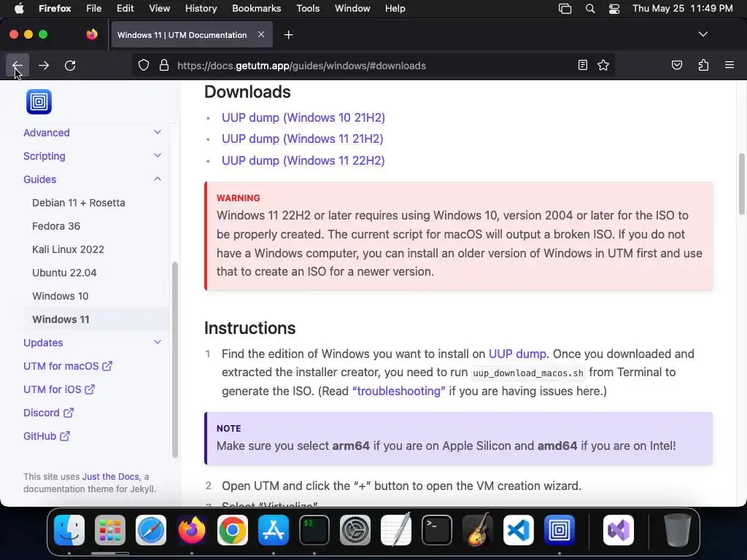This screenshot has width=747, height=560.
Task: Open UUP dump (Windows 11 21H2) link
Action: pyautogui.click(x=303, y=139)
